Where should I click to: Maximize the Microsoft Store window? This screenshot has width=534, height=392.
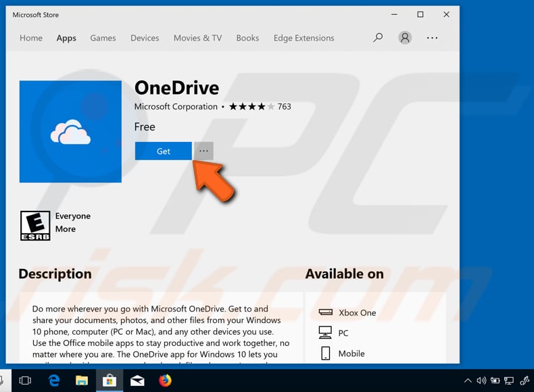[x=420, y=15]
